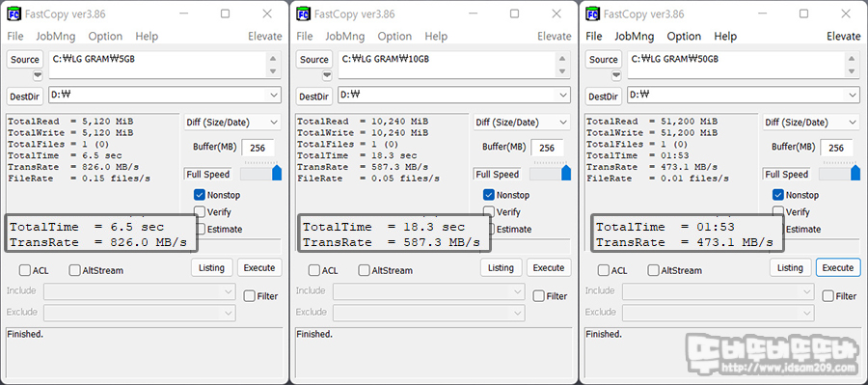
Task: Click the FastCopy icon in the 10GB window title bar
Action: pyautogui.click(x=304, y=14)
